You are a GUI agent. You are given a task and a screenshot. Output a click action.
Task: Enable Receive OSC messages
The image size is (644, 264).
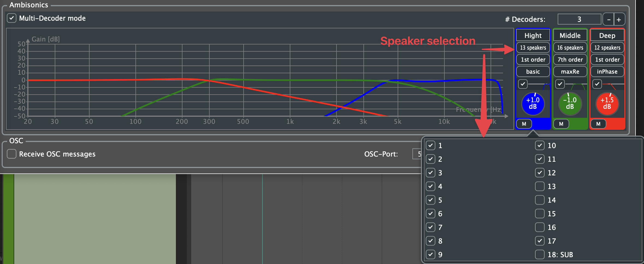11,154
